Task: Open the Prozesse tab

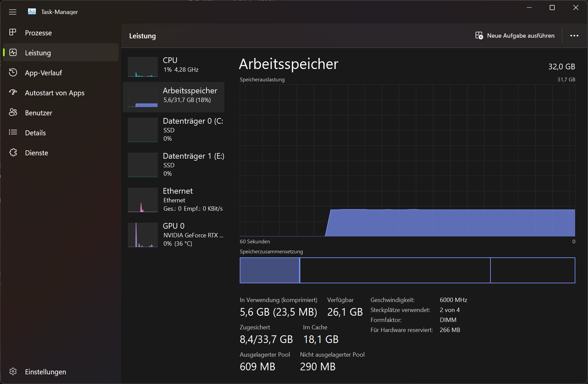Action: click(61, 33)
